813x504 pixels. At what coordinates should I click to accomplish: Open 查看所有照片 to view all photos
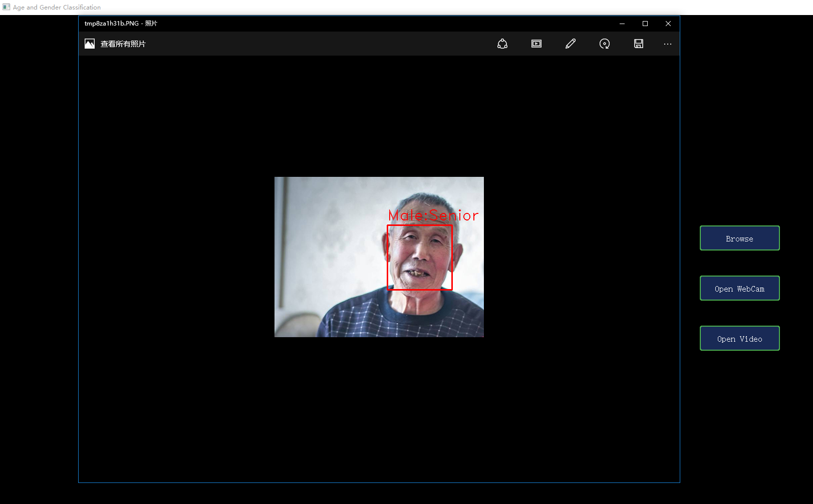click(123, 44)
